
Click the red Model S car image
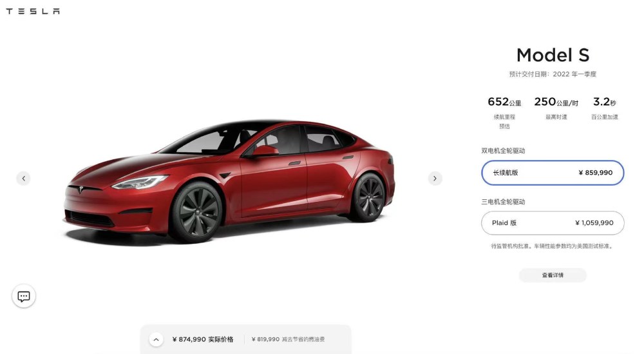[229, 181]
